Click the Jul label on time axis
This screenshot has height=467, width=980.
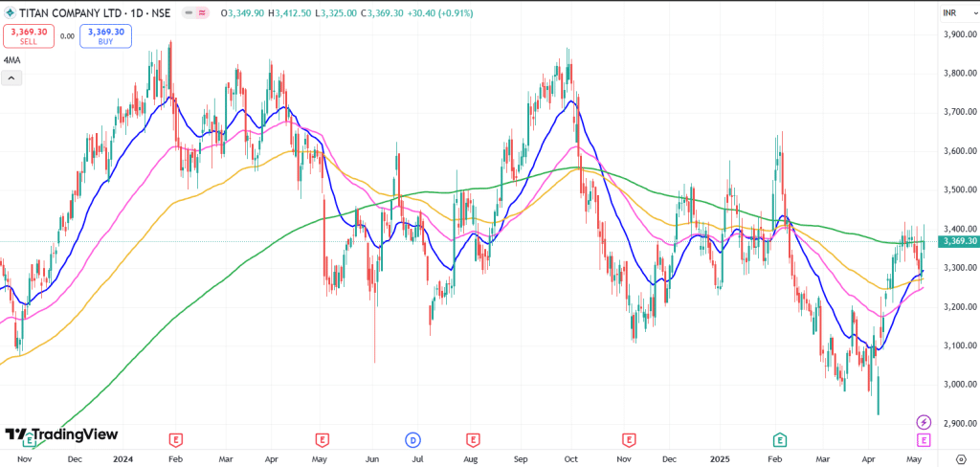click(417, 458)
